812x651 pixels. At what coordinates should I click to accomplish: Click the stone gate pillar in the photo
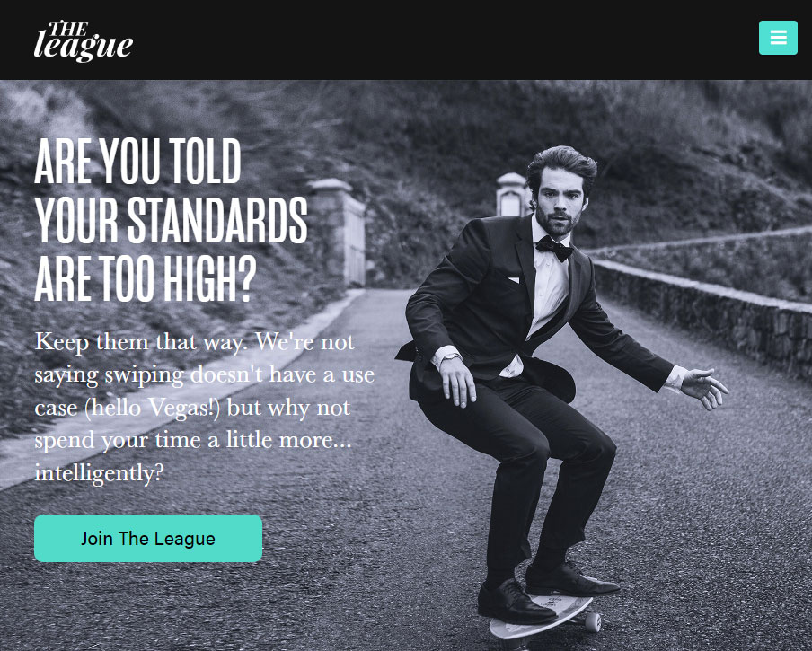[337, 233]
